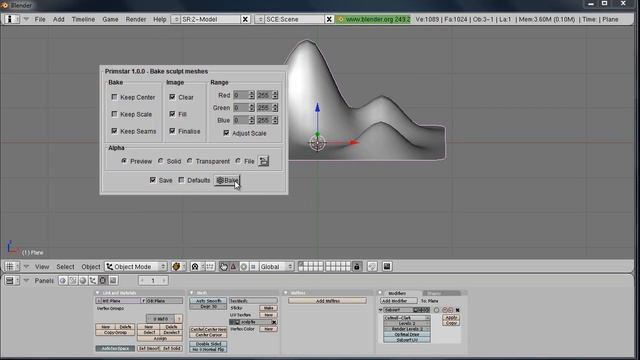Open the Render menu
The width and height of the screenshot is (640, 360).
click(x=136, y=19)
